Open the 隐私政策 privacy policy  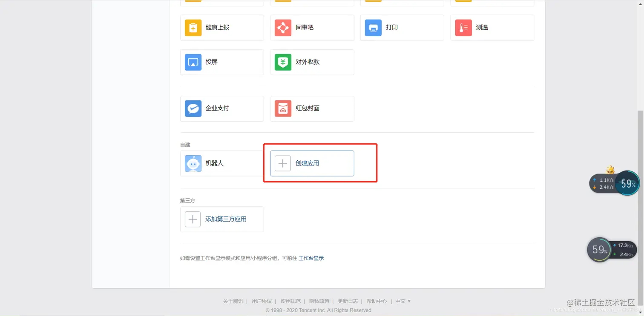[319, 301]
